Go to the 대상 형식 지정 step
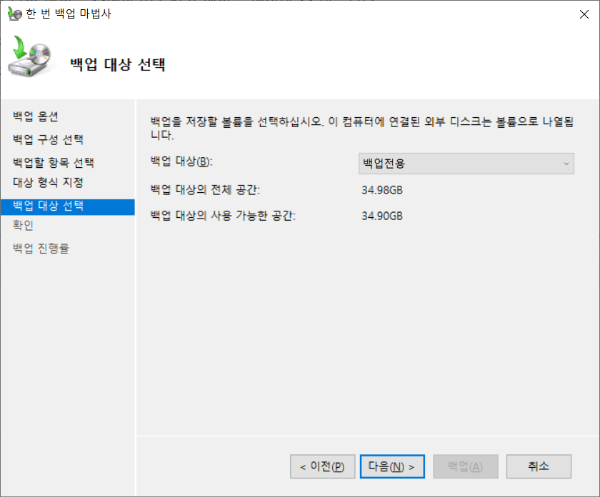600x497 pixels. 48,183
